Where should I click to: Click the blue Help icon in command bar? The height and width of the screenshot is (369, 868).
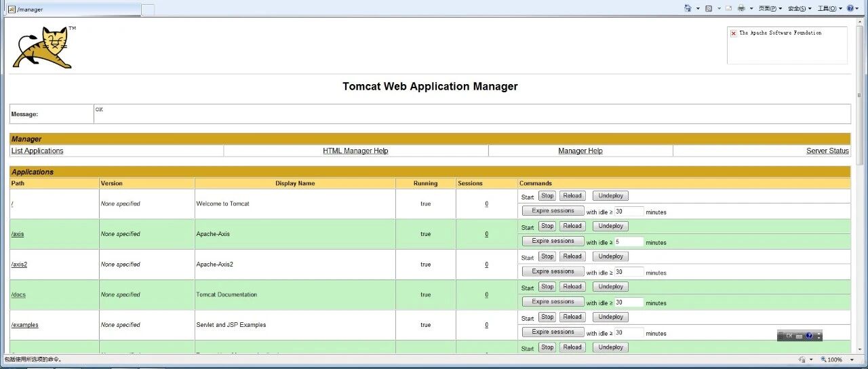(x=850, y=8)
